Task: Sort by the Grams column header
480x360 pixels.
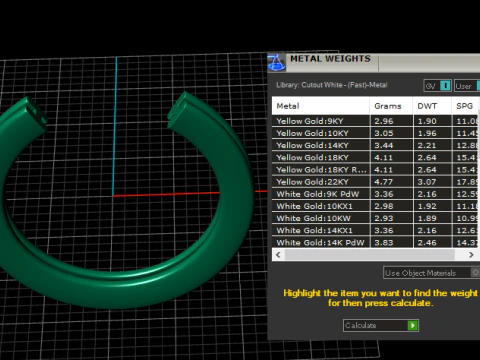Action: pos(391,106)
